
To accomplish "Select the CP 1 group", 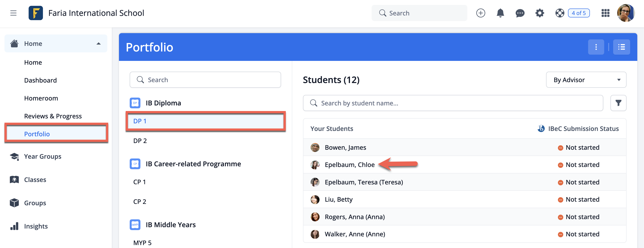I will (x=140, y=182).
